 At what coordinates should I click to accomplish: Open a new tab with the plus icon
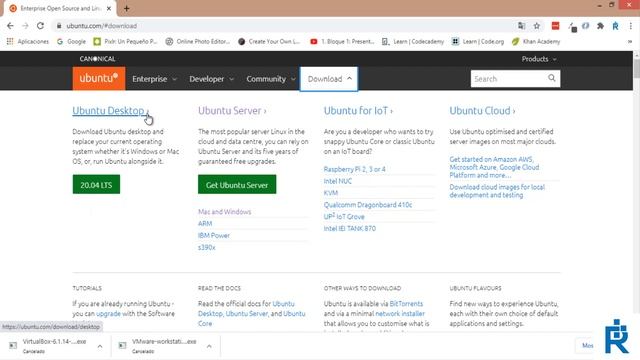pos(127,8)
